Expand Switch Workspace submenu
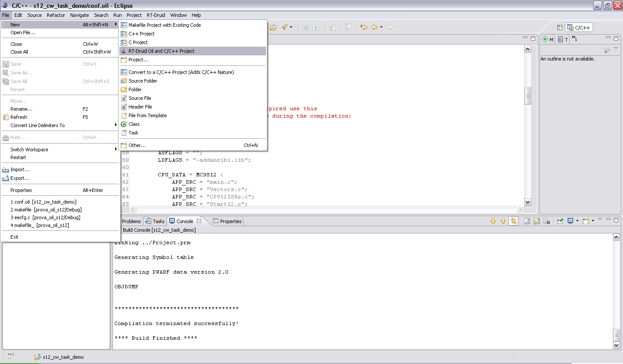 [x=60, y=150]
